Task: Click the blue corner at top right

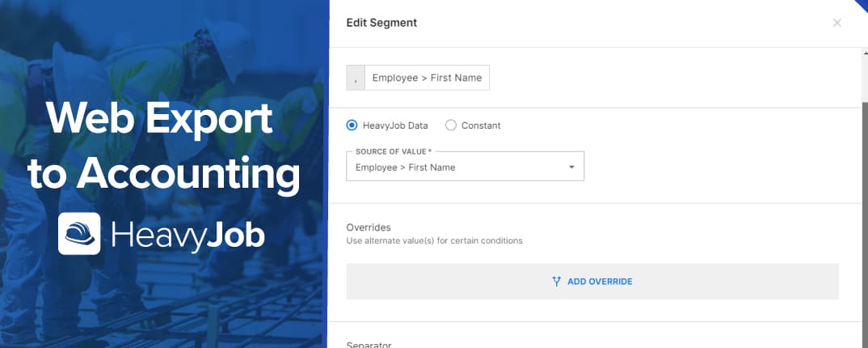Action: coord(861,5)
